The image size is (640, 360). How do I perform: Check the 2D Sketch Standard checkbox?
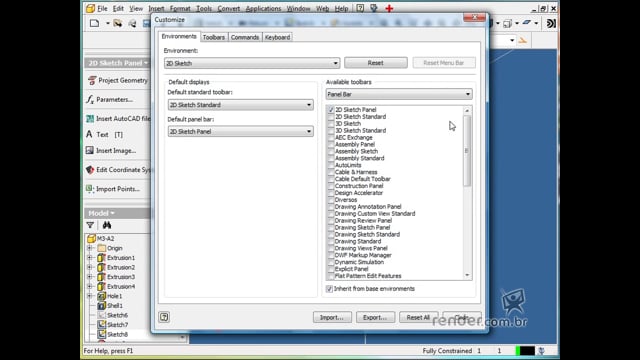[x=331, y=117]
